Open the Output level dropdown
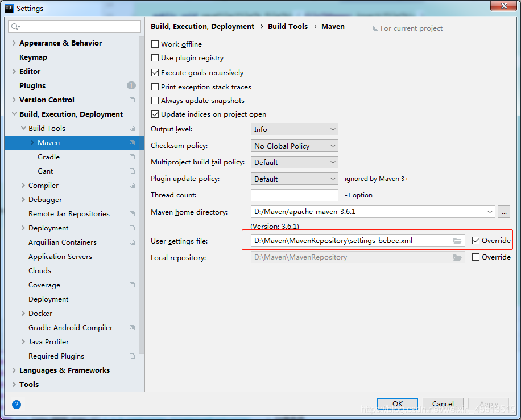The height and width of the screenshot is (420, 521). pyautogui.click(x=294, y=129)
